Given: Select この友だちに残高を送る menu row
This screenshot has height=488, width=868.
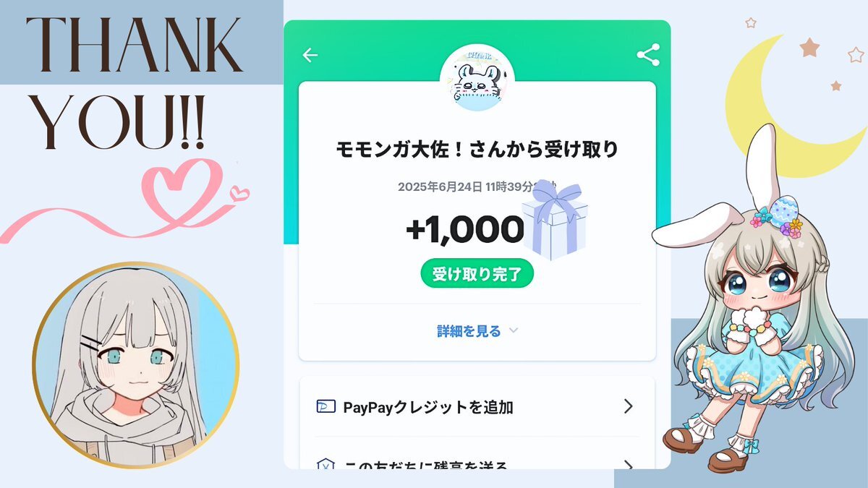Looking at the screenshot, I should [477, 455].
